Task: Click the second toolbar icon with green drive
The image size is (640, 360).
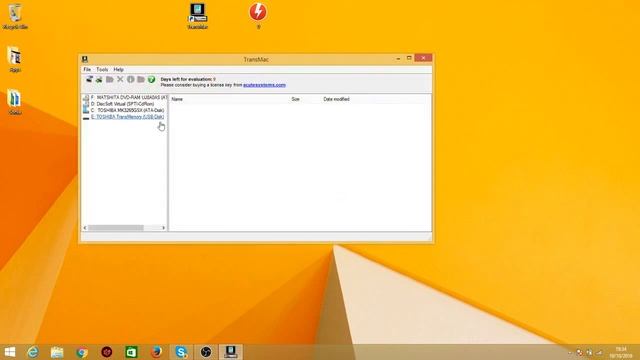Action: [99, 79]
